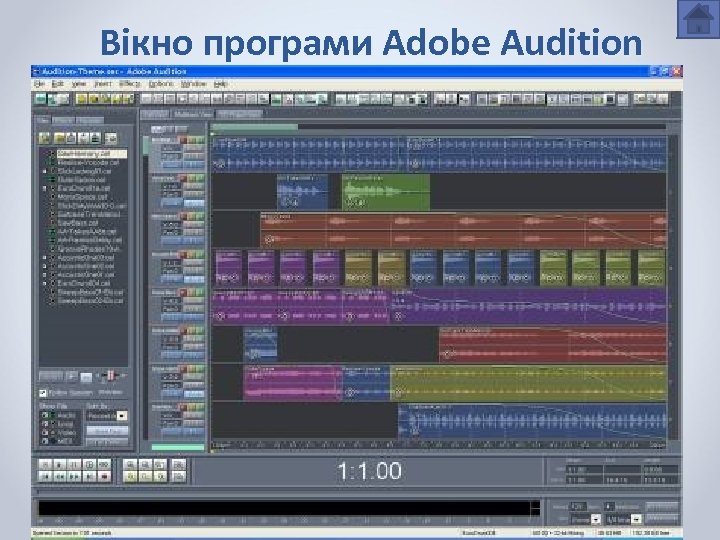
Task: Toggle the Loop file type checkbox
Action: 45,424
